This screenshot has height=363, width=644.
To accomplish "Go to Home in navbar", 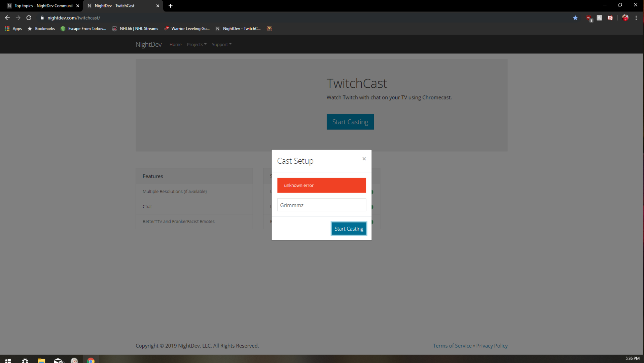I will [x=175, y=44].
